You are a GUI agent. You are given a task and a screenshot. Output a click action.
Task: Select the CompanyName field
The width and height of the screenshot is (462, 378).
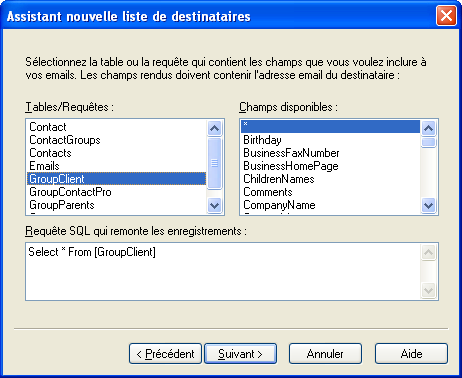pos(330,205)
